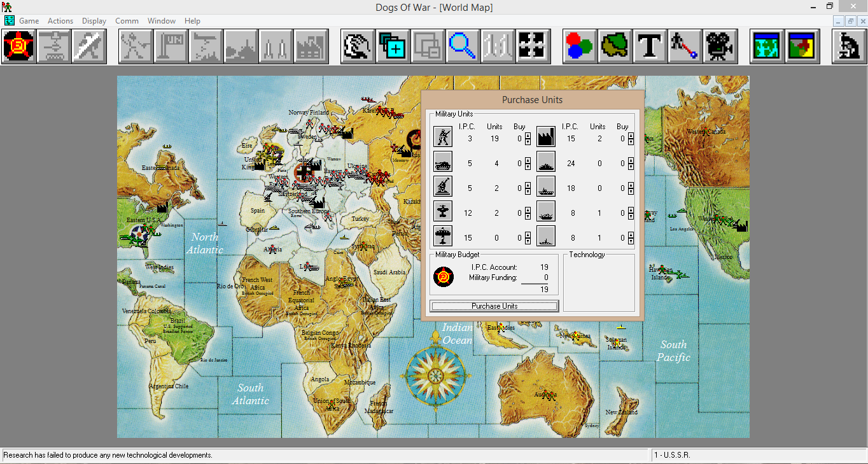Select the tank unit icon in Purchase Units

443,162
